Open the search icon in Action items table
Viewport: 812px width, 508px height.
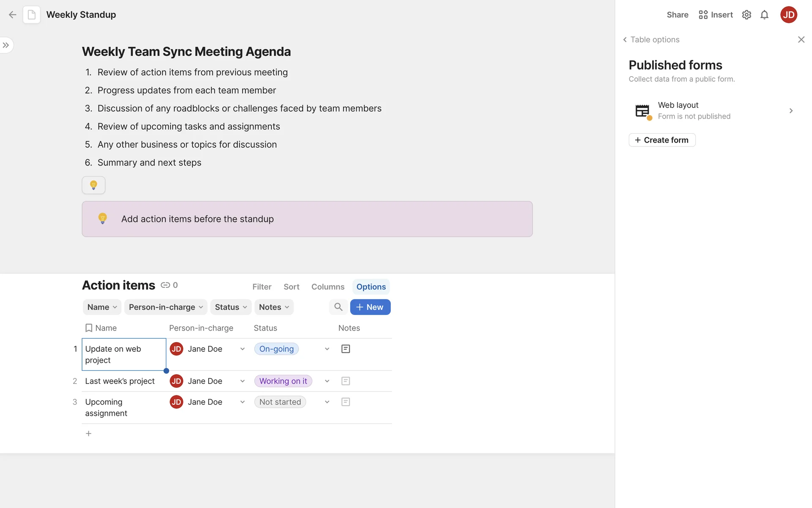pos(338,307)
